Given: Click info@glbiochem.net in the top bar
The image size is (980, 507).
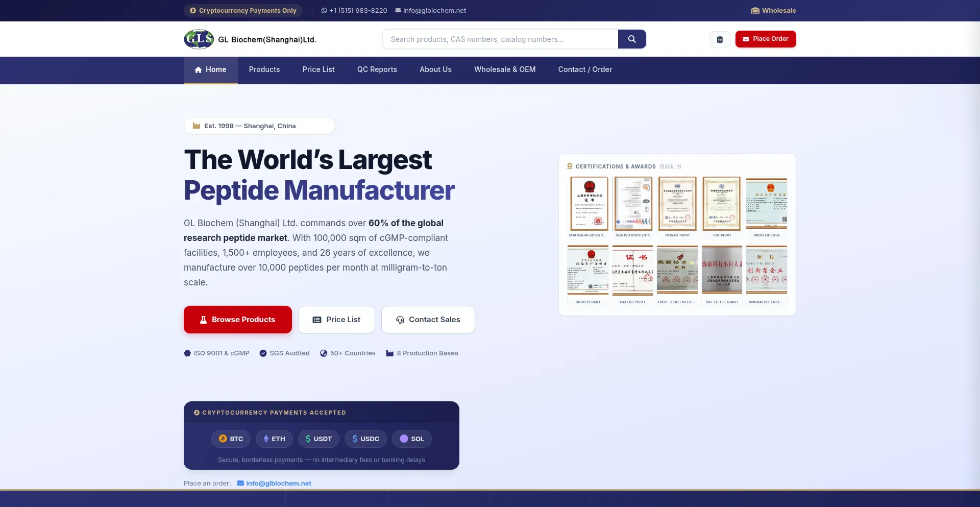Looking at the screenshot, I should point(431,11).
